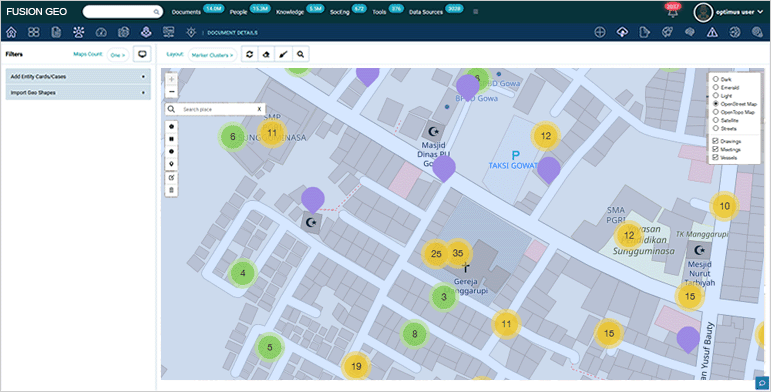771x392 pixels.
Task: Select the Satellite map radio button
Action: coord(716,120)
